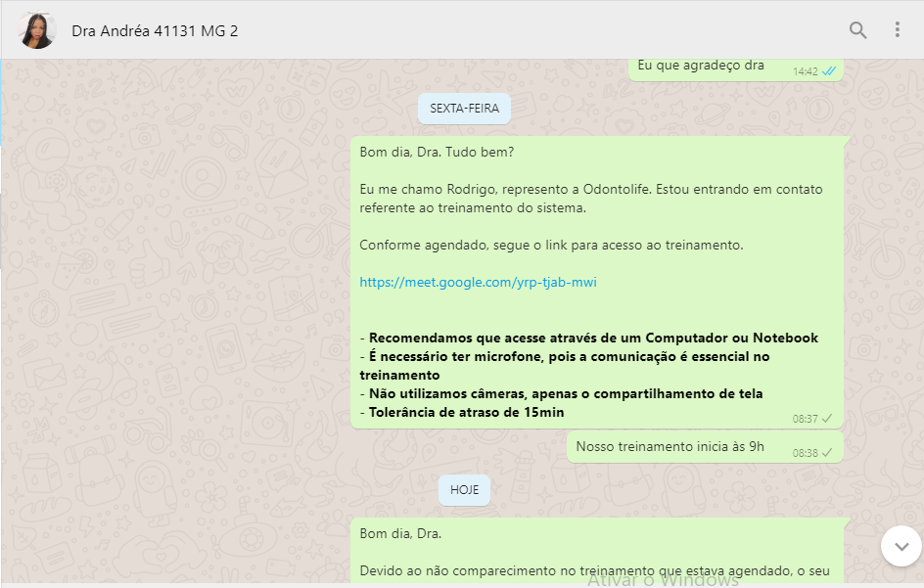Click read receipt ticks of 14:42 message
This screenshot has width=924, height=588.
coord(829,71)
